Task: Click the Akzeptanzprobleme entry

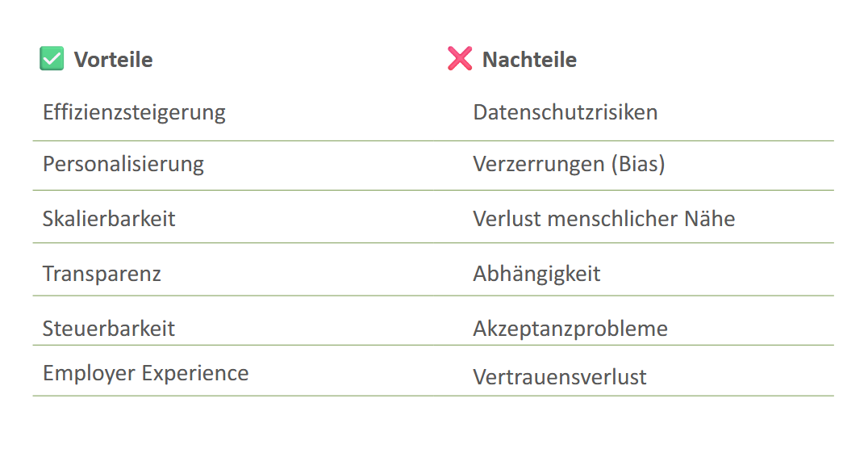Action: 570,329
